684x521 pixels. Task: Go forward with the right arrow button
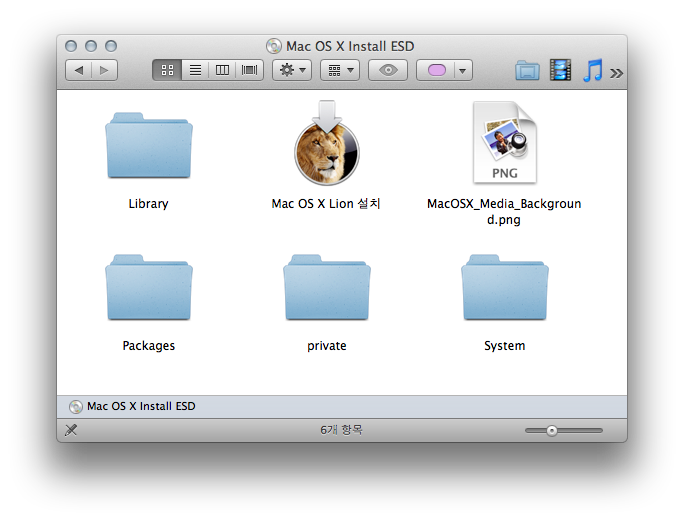tap(104, 70)
